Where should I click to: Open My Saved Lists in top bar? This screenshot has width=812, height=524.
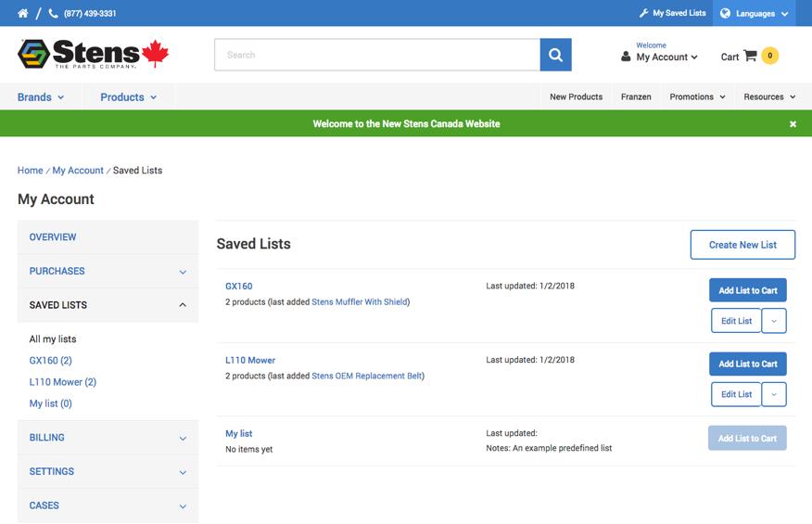coord(679,13)
